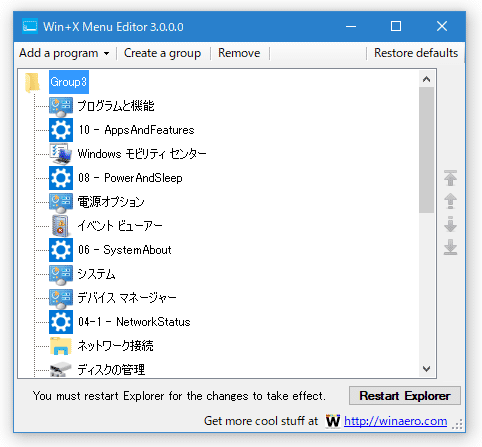This screenshot has height=447, width=482.
Task: Click the gear icon for 06 - SystemAbout
Action: pyautogui.click(x=61, y=250)
